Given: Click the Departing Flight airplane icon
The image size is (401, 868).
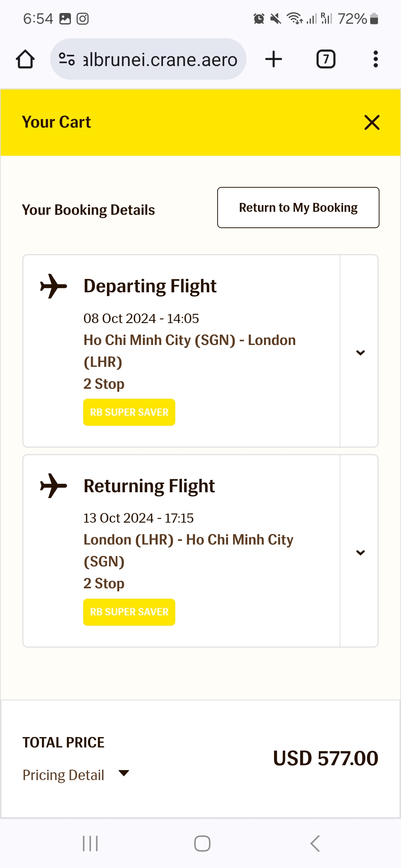Looking at the screenshot, I should [53, 286].
